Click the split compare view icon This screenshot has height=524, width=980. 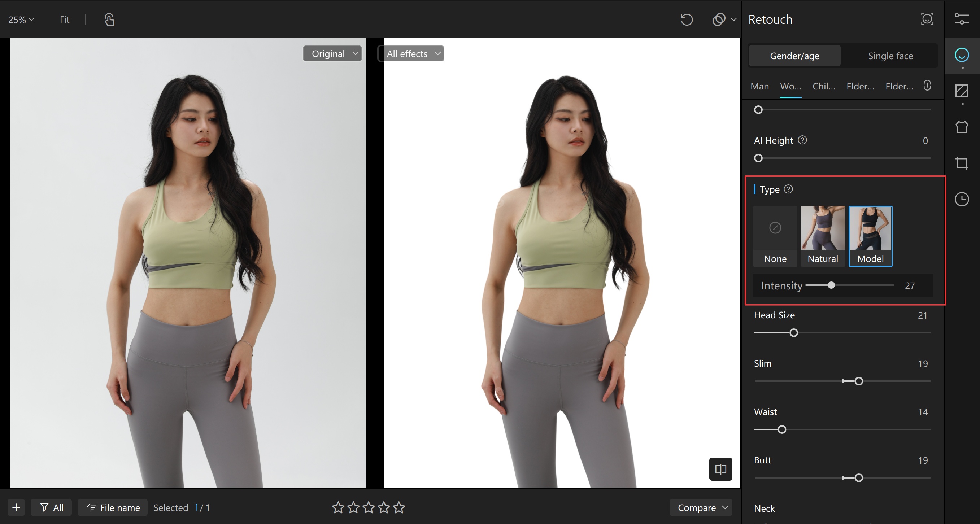(720, 469)
